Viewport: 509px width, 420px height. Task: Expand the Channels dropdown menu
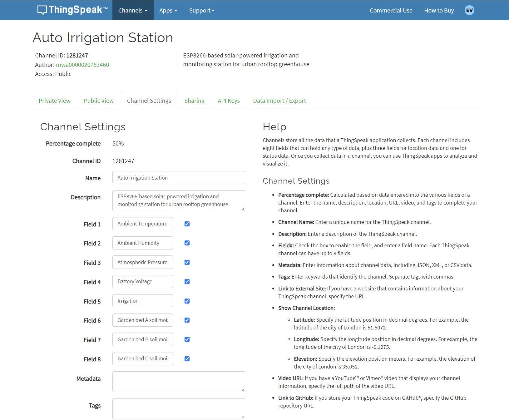133,10
